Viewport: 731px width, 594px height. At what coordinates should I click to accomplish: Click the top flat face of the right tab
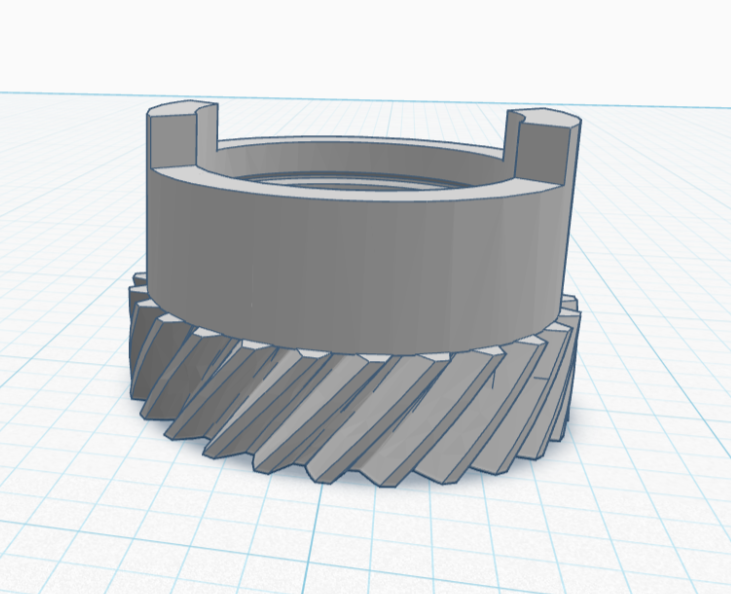547,117
